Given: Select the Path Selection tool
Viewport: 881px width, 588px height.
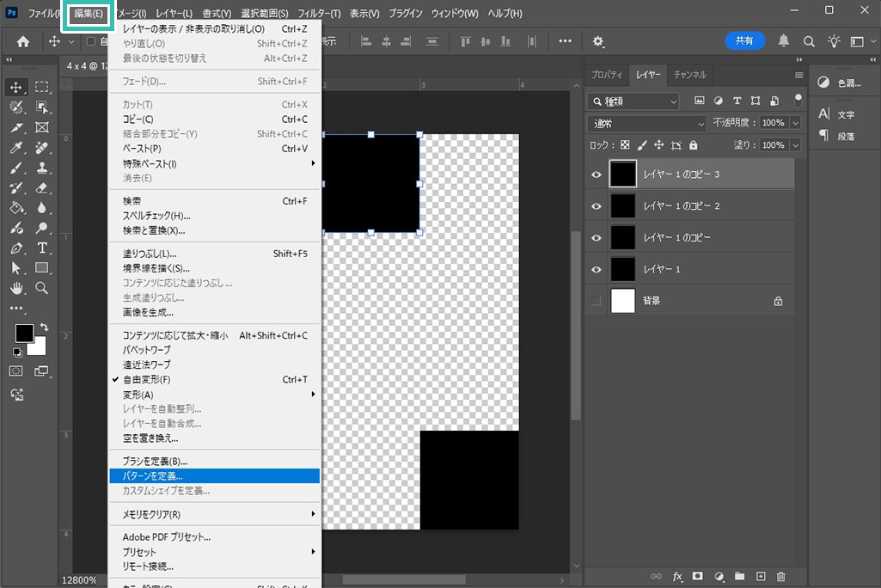Looking at the screenshot, I should point(15,268).
